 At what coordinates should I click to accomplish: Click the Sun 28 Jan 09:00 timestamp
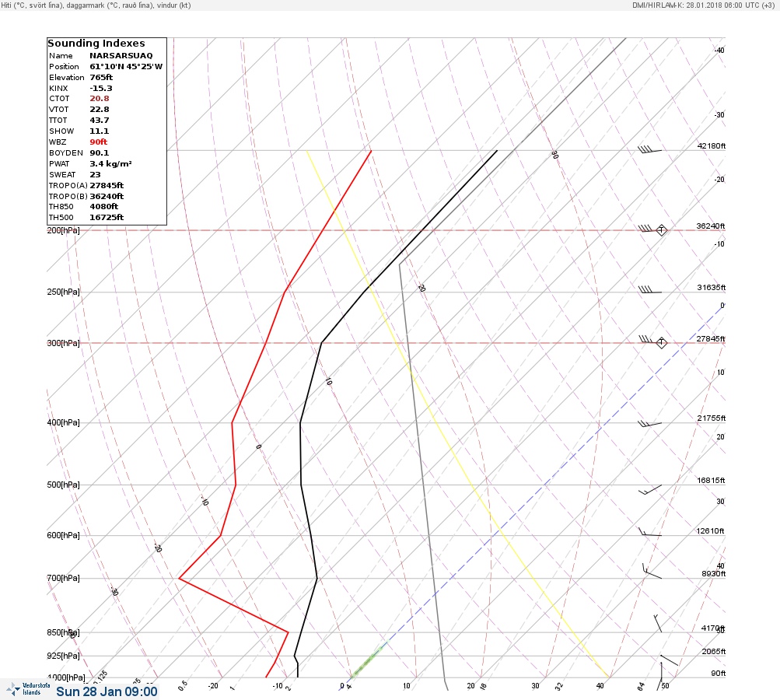coord(107,691)
